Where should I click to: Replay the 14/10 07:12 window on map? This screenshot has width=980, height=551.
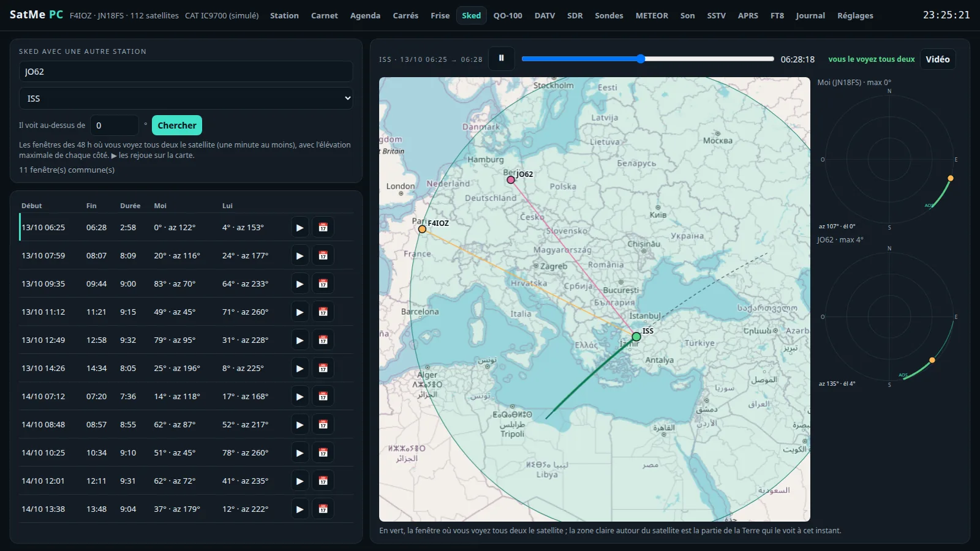[x=300, y=397]
